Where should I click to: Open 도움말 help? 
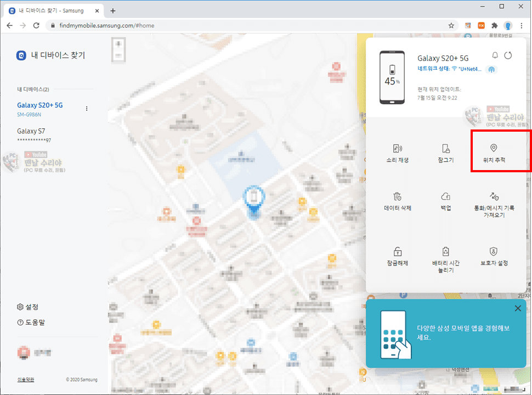(x=31, y=322)
